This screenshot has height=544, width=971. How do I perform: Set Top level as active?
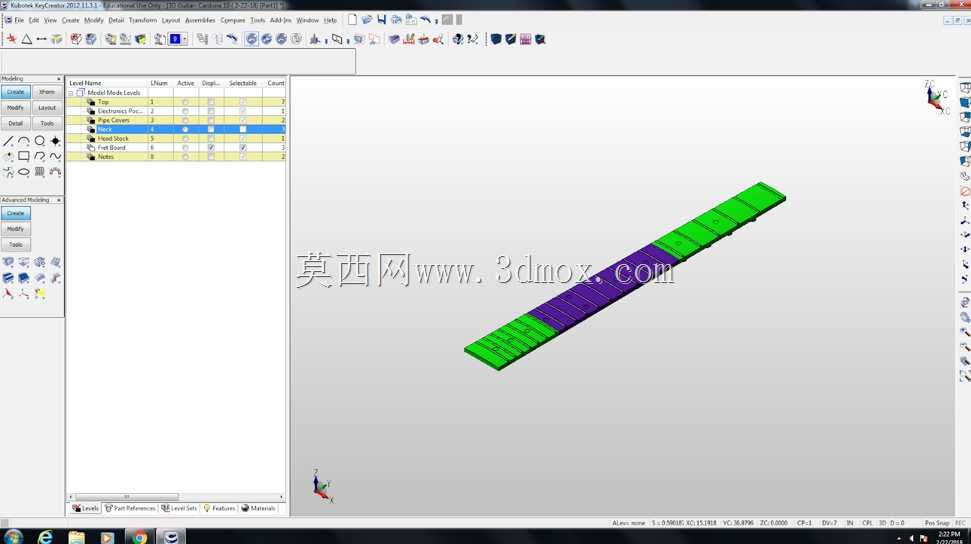[185, 102]
